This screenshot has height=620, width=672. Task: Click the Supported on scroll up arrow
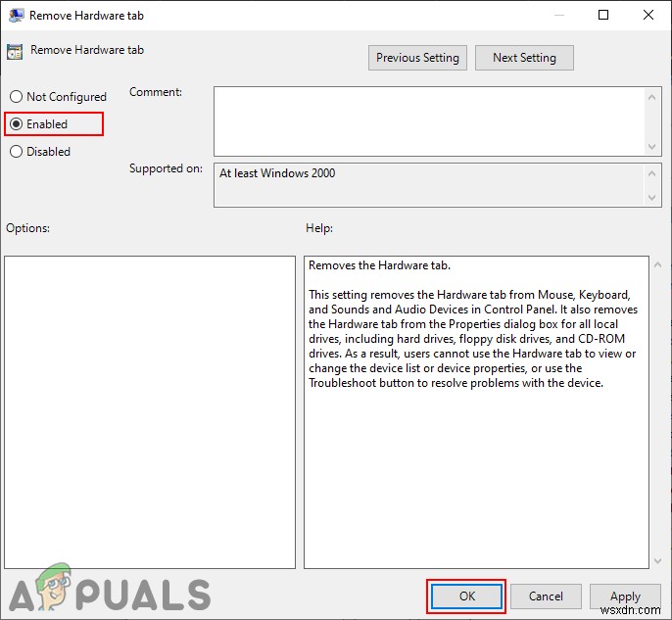click(x=651, y=173)
